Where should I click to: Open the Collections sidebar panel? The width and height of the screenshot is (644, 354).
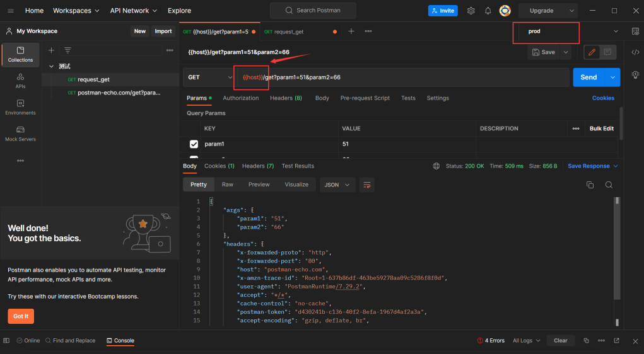[x=20, y=55]
